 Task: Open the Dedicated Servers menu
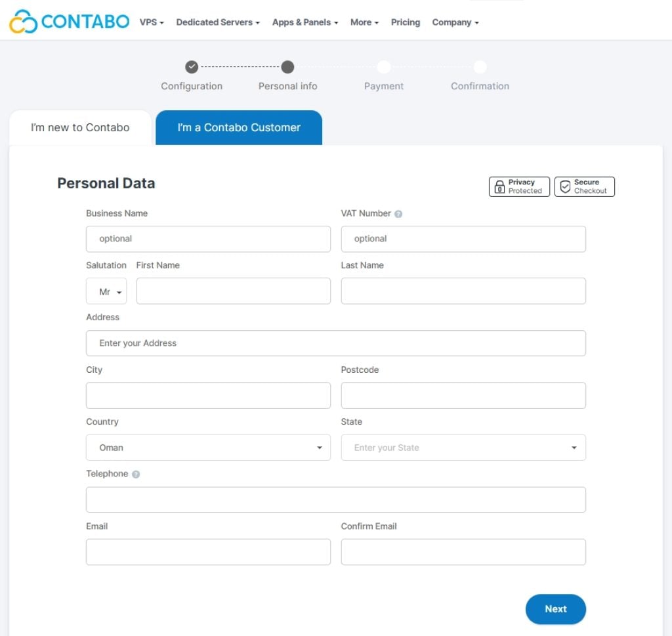[x=217, y=22]
